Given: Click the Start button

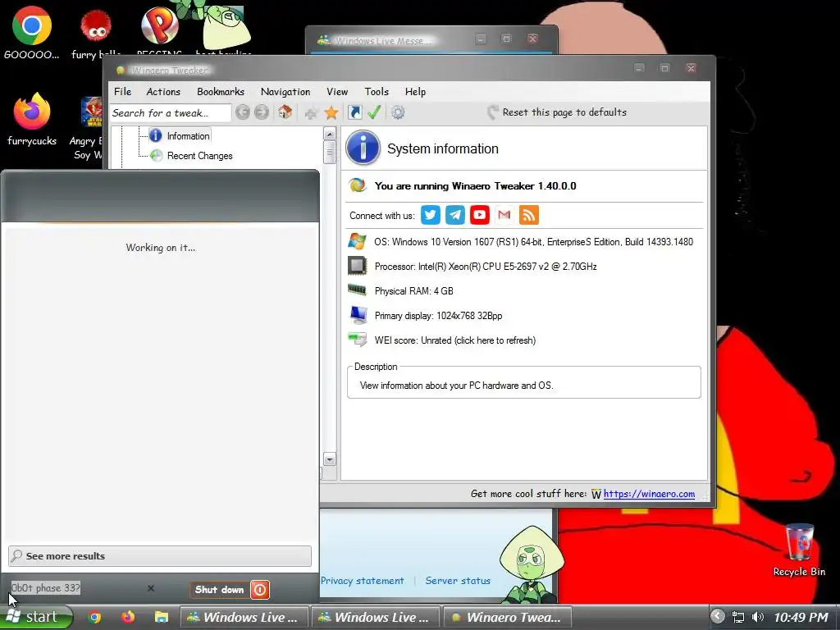Looking at the screenshot, I should click(36, 617).
